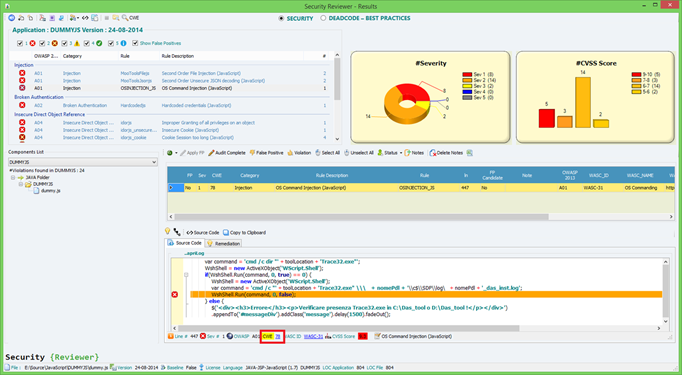Open Second Order File Injection rule link
Viewport: 682px width, 375px height.
tap(201, 74)
